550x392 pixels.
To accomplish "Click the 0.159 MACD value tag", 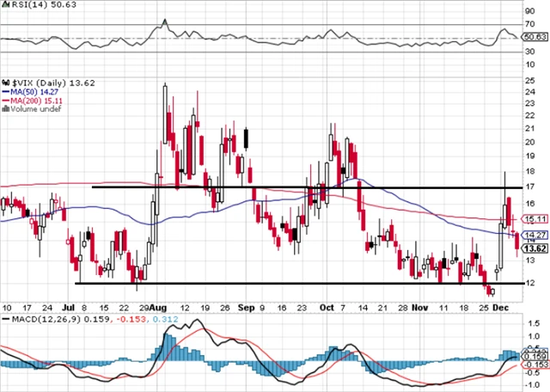I will pos(535,355).
